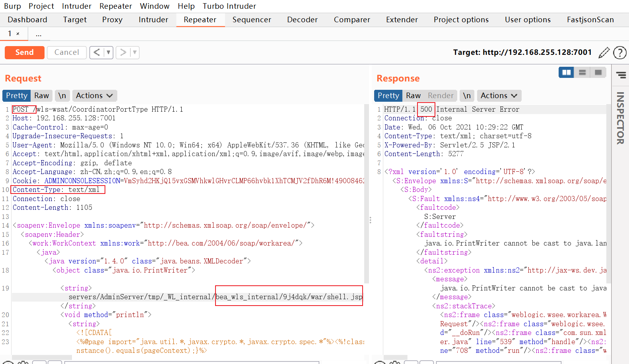Open the Window menu

coord(155,6)
